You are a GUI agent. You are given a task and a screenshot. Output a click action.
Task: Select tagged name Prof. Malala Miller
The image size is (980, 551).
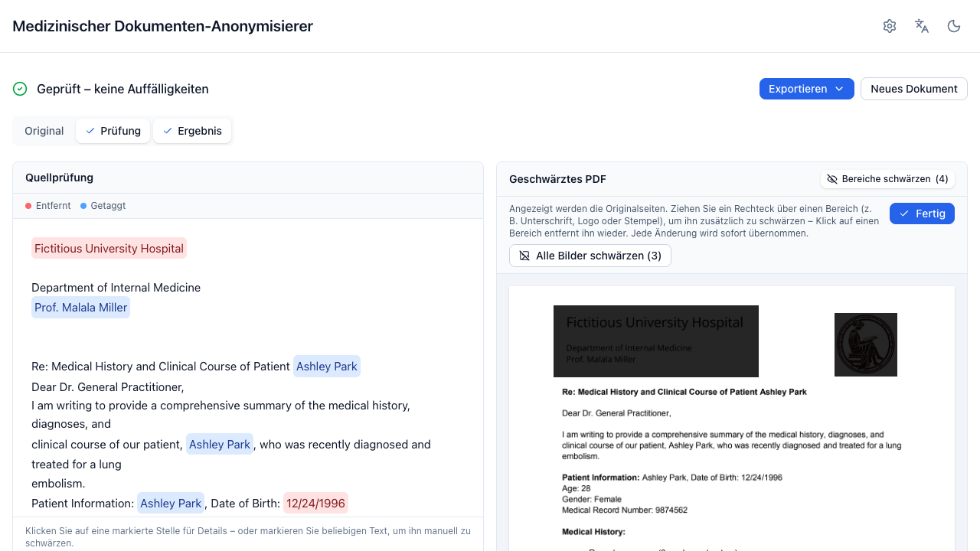coord(80,308)
